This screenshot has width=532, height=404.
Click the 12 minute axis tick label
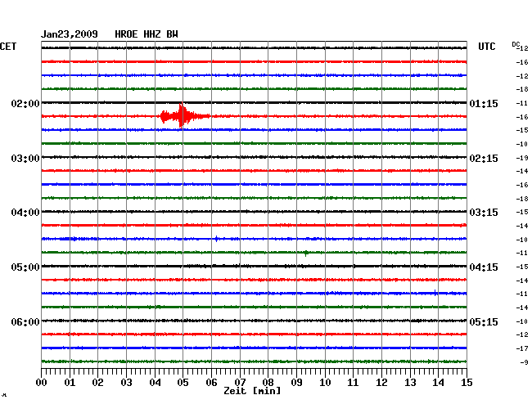381,383
